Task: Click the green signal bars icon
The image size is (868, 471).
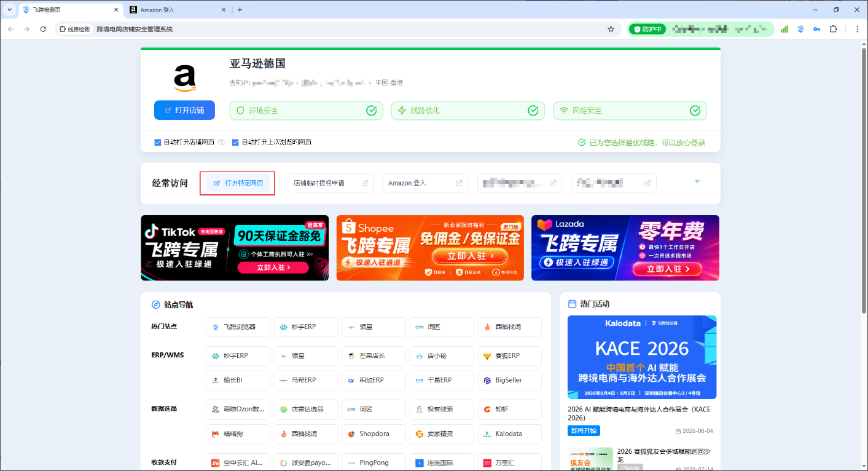Action: click(x=784, y=29)
